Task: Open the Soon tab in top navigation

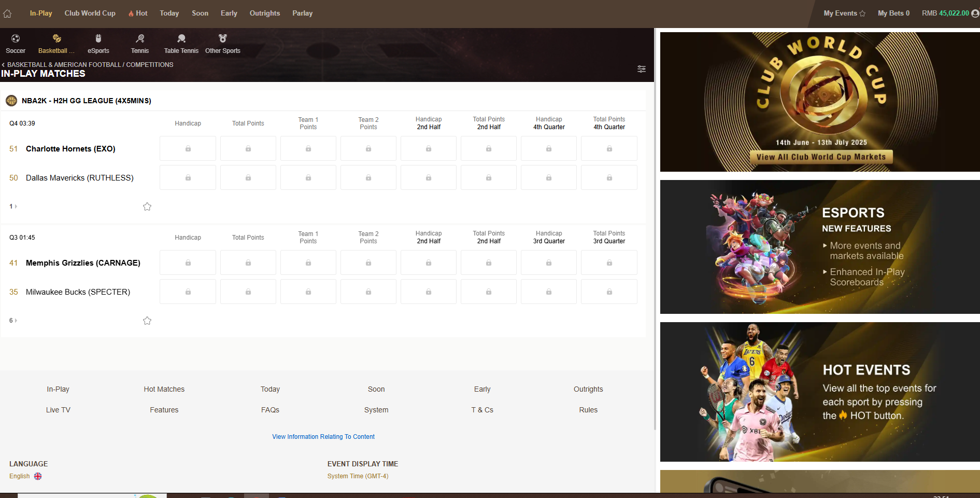Action: [200, 13]
